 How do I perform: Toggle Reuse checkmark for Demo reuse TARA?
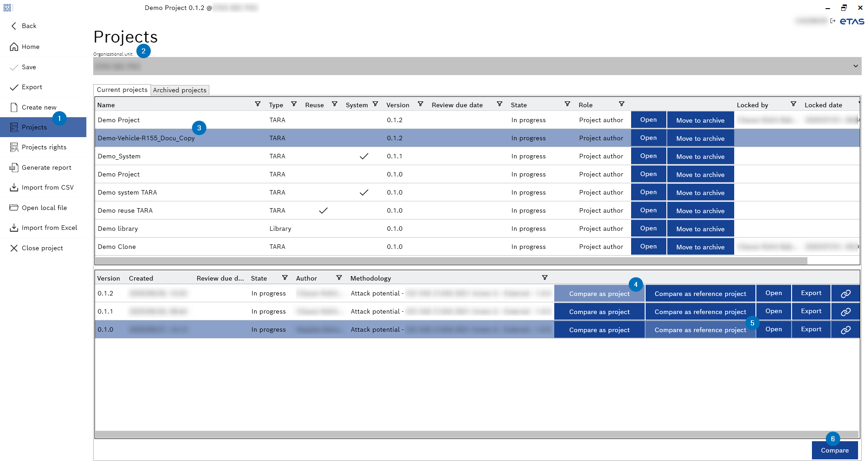coord(323,210)
